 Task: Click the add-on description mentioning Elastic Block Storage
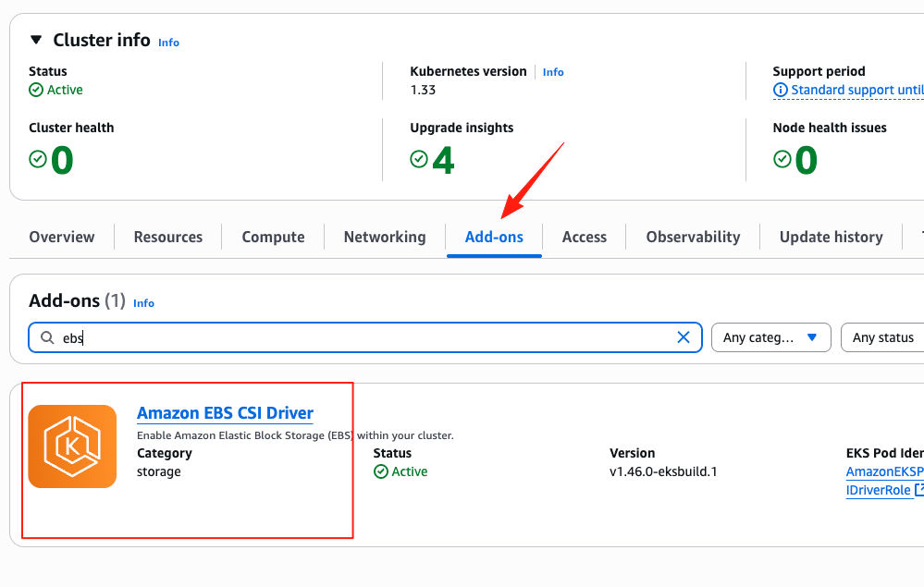pos(295,435)
